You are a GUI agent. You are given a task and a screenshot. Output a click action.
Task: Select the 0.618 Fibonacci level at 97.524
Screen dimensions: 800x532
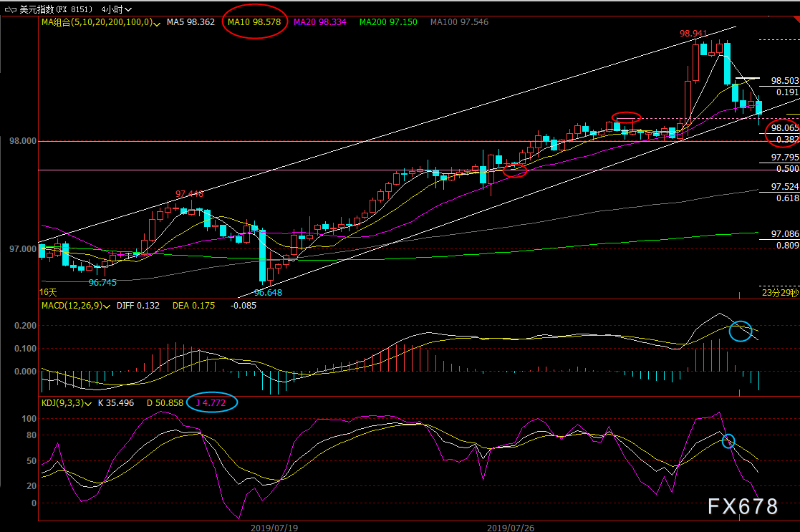click(x=787, y=198)
